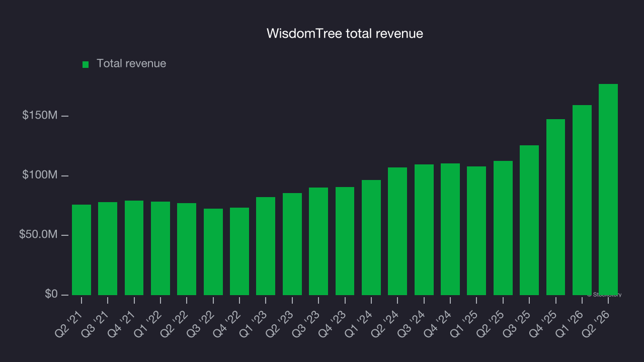Screen dimensions: 644x362
Task: Pick the Q3 '23 revenue bar
Action: [x=318, y=241]
